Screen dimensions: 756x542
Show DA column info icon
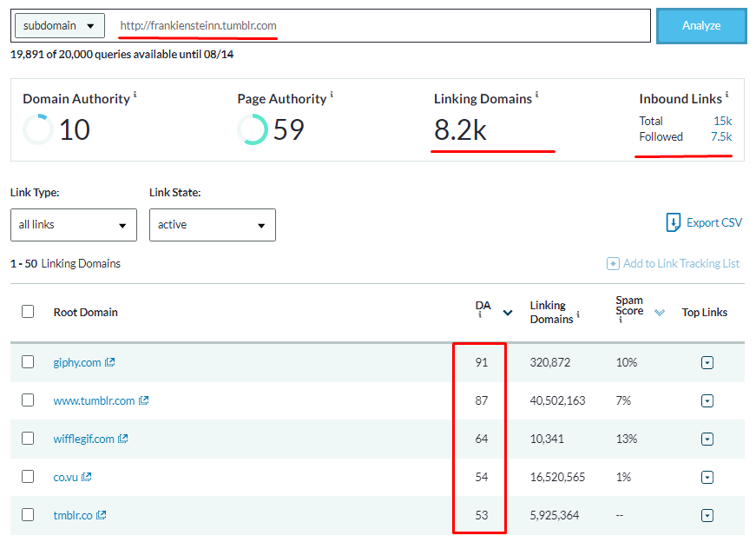click(x=480, y=314)
